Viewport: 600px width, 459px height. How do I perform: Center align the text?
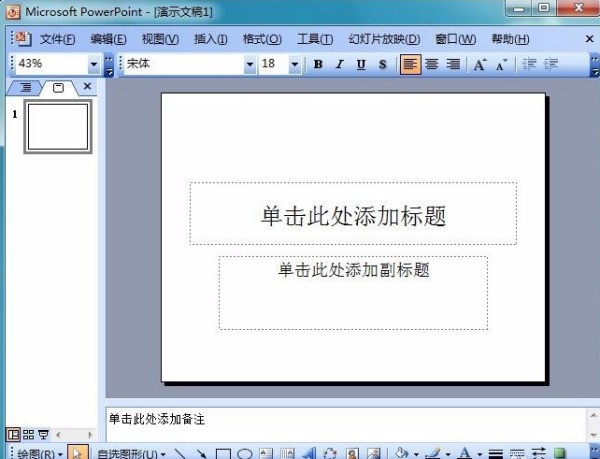click(x=432, y=64)
